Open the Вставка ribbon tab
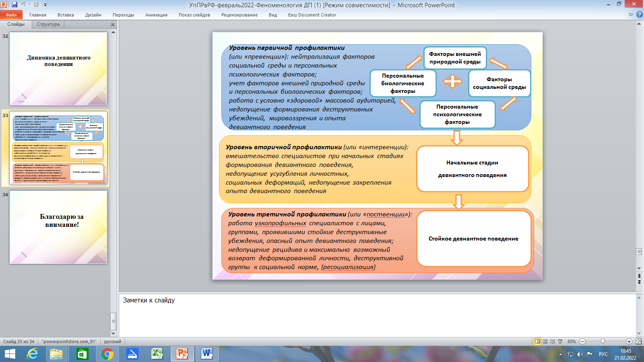 click(x=66, y=15)
